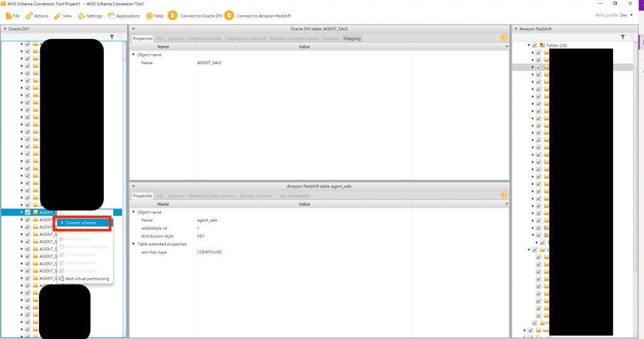644x339 pixels.
Task: Open the Applications menu
Action: point(124,16)
